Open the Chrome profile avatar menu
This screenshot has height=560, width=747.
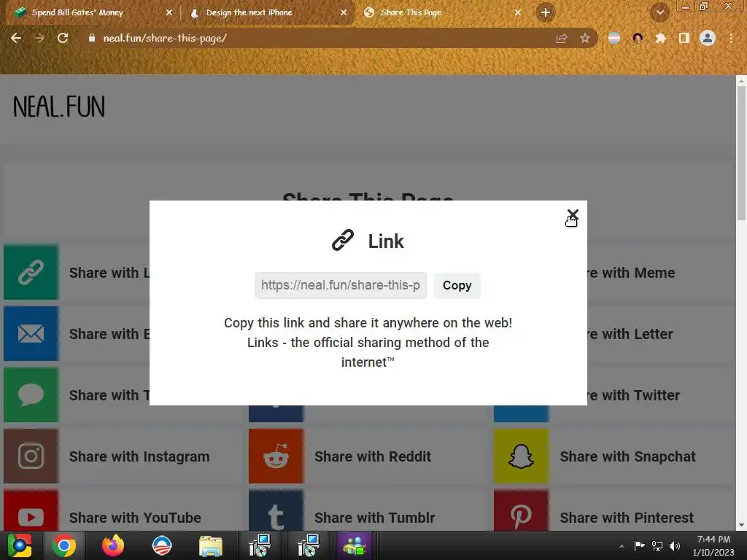click(x=708, y=38)
